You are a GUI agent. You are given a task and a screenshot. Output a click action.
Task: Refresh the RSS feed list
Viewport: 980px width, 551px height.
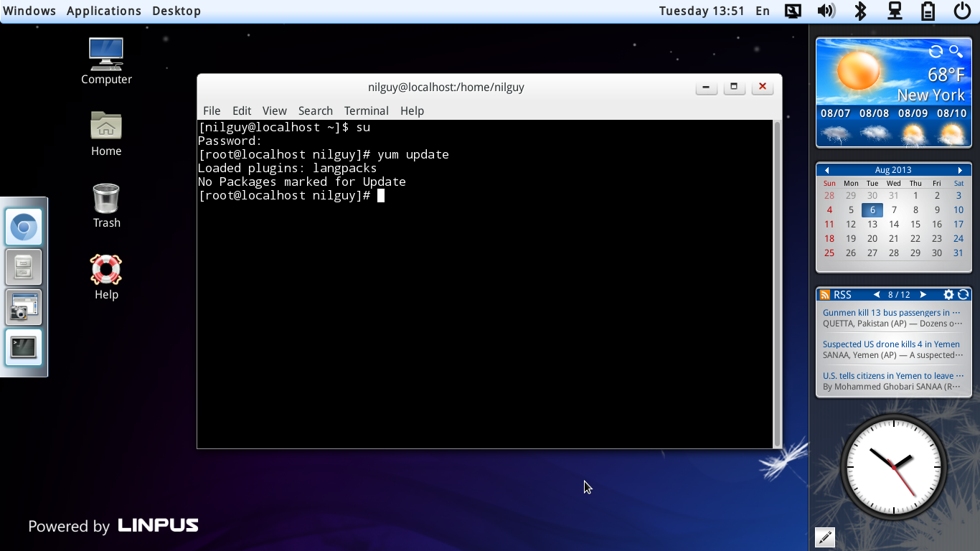[x=963, y=294]
